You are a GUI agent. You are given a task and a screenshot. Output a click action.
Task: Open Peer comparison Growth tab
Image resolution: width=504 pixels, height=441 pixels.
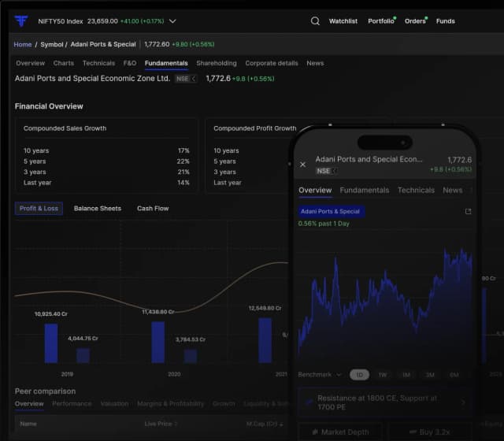point(224,404)
